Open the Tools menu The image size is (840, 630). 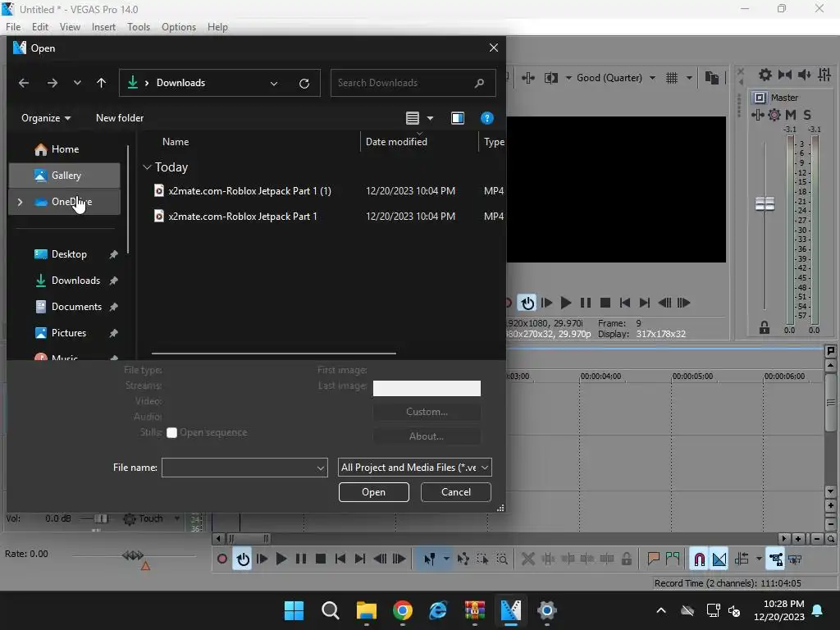138,27
